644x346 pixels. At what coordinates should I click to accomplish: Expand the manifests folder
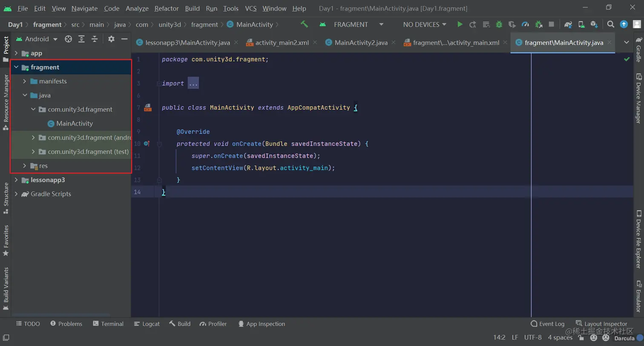click(x=25, y=81)
